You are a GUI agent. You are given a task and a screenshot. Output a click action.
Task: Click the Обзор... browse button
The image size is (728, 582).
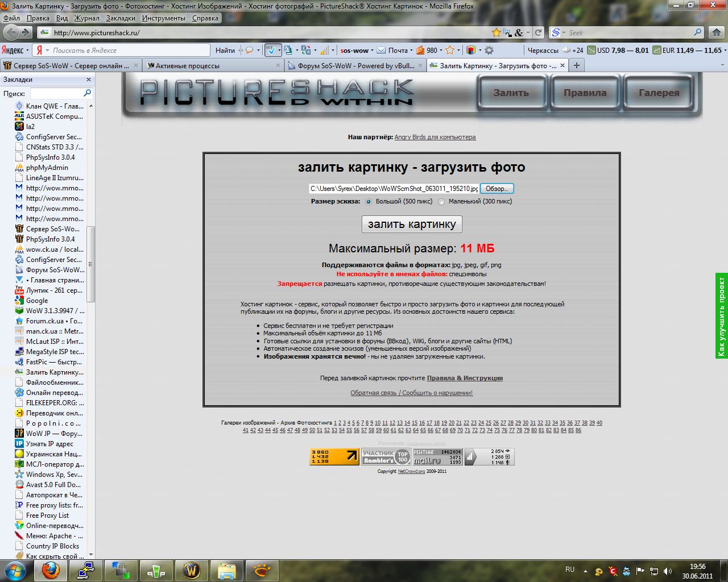pyautogui.click(x=497, y=189)
